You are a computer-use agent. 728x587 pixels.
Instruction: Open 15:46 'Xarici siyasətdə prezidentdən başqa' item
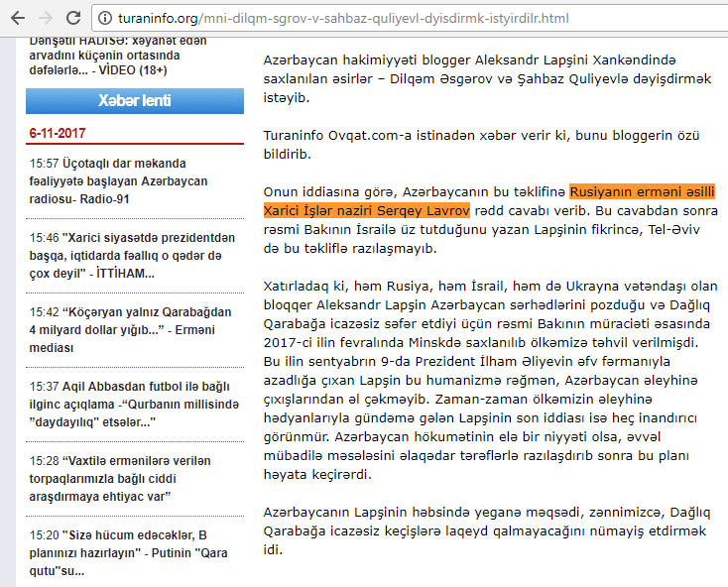point(132,256)
